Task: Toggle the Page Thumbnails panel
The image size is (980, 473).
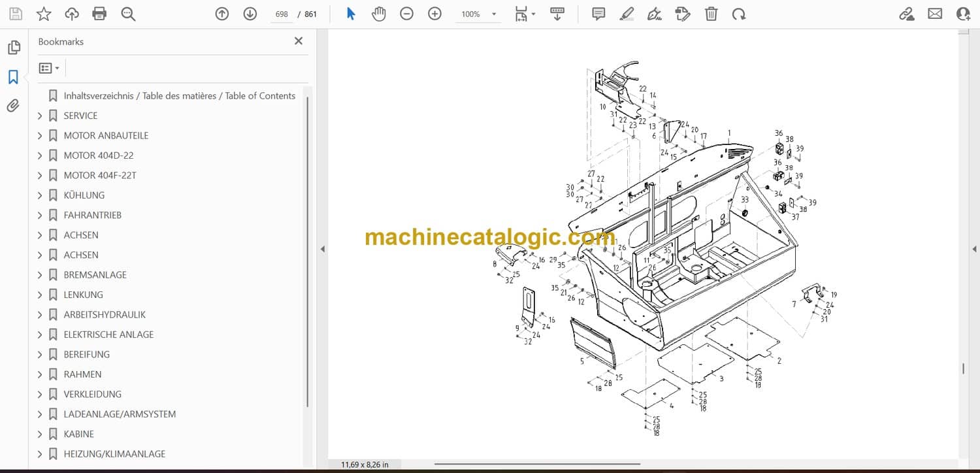Action: pos(13,48)
